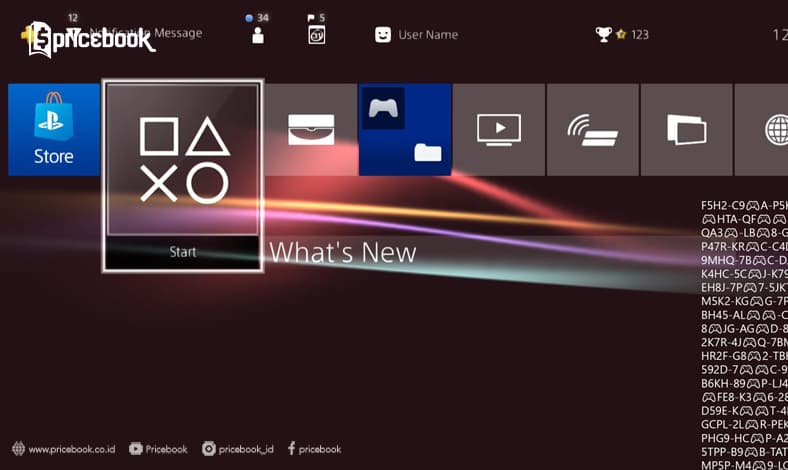This screenshot has height=470, width=788.
Task: Click the controller icon in blue folder tile
Action: point(383,108)
